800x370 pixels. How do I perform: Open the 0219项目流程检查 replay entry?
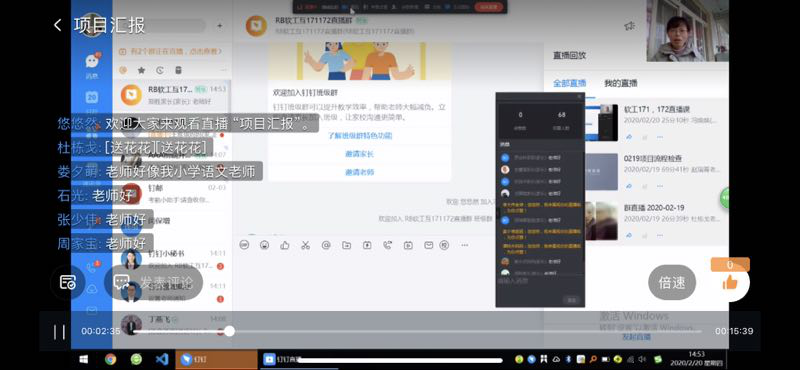[x=653, y=159]
